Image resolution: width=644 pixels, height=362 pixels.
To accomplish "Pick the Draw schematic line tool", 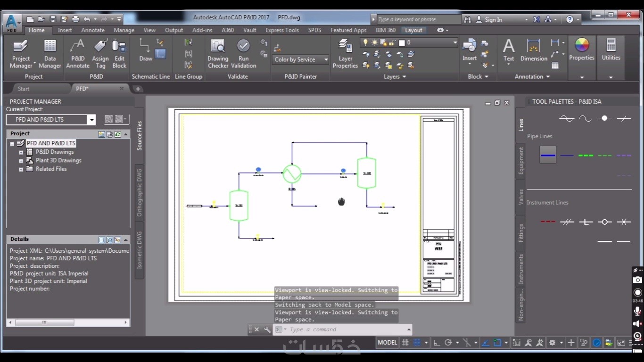I will click(x=146, y=50).
